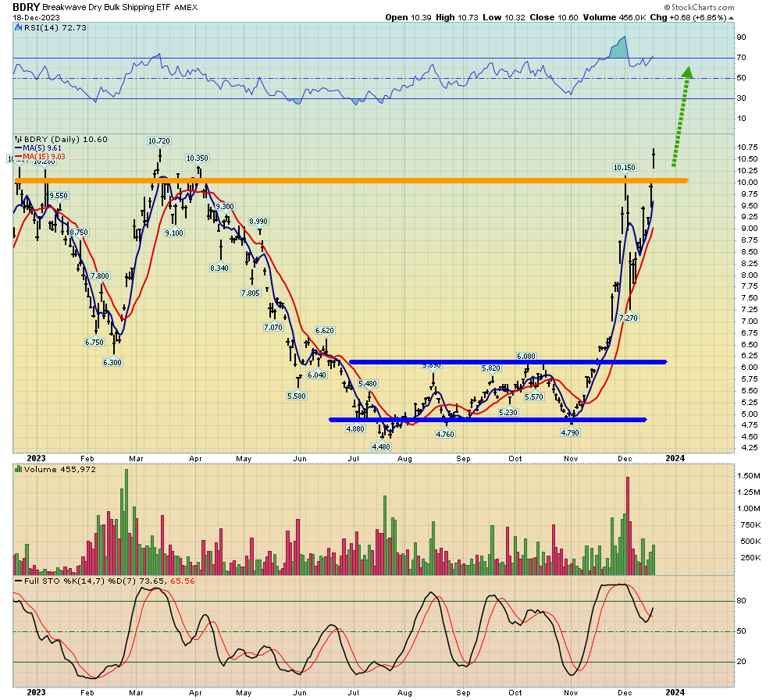The height and width of the screenshot is (700, 773).
Task: Click the tallest red December volume bar
Action: click(628, 526)
